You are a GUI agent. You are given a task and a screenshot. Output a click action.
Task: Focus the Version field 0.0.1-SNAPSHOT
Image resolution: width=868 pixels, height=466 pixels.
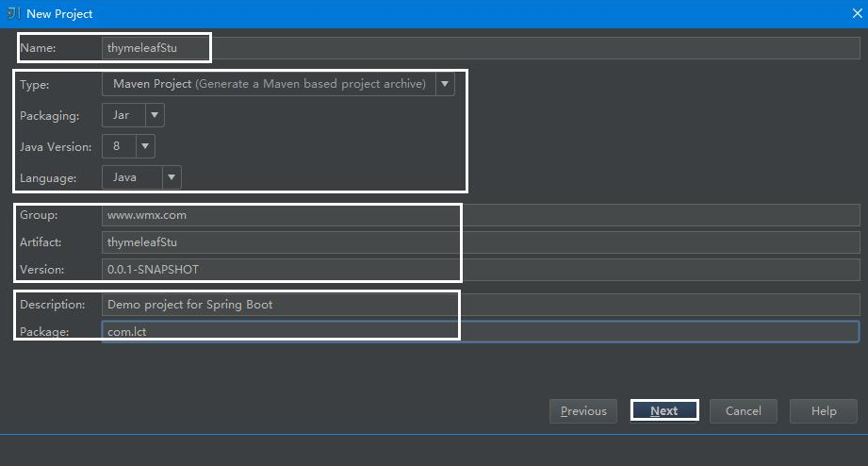click(481, 269)
